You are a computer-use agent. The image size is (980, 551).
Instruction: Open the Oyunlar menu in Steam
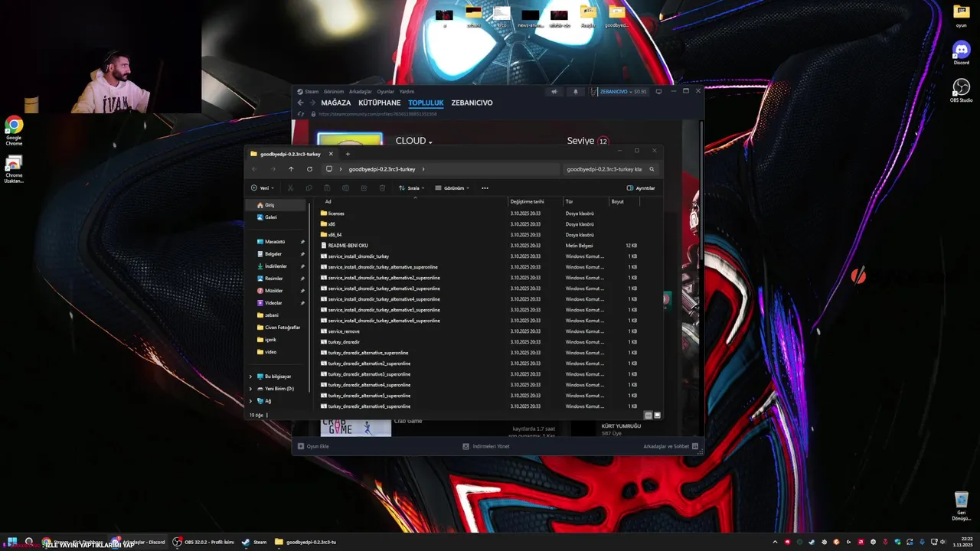[385, 92]
